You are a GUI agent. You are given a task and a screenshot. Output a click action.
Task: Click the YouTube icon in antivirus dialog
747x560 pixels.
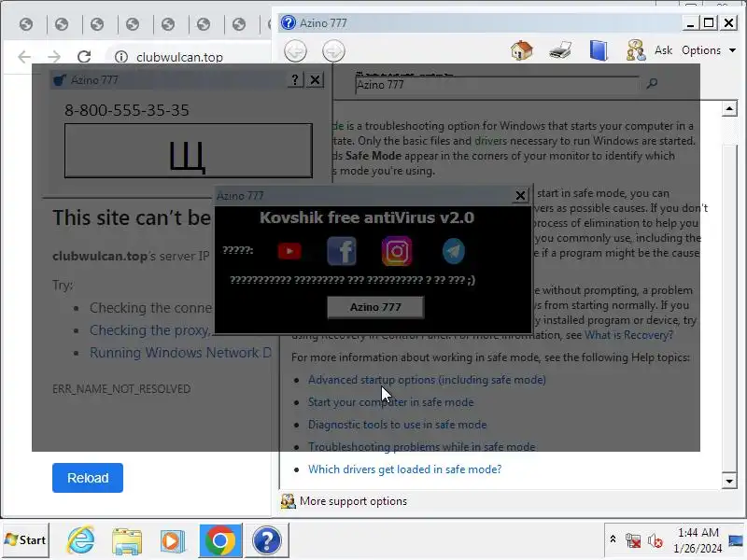289,251
